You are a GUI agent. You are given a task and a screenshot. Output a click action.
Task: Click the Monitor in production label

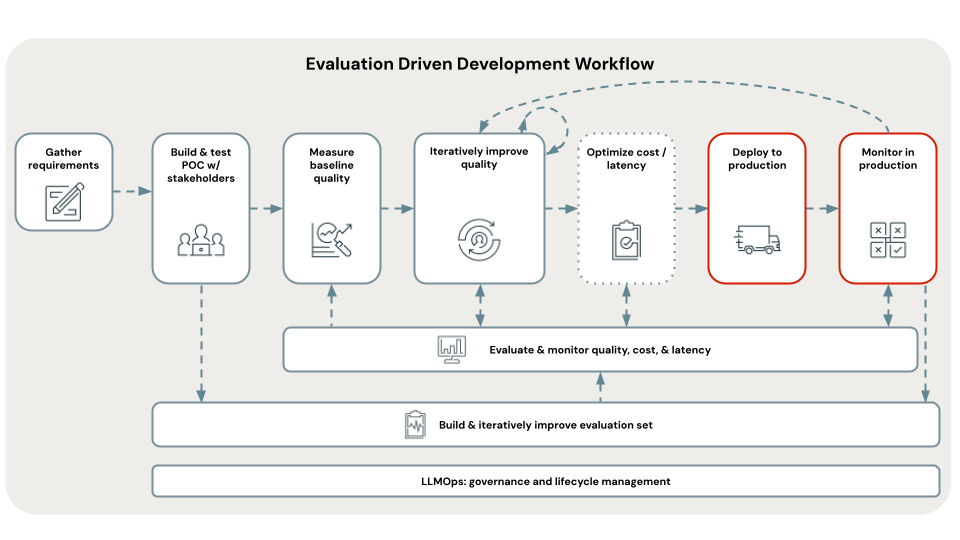[x=887, y=158]
